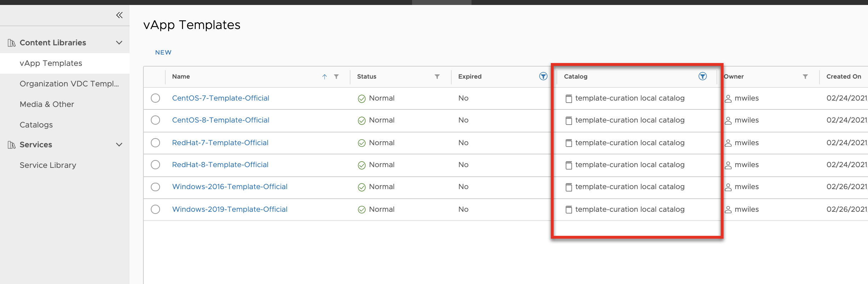The height and width of the screenshot is (284, 868).
Task: Select the CentOS-7-Template-Official radio button
Action: 155,98
